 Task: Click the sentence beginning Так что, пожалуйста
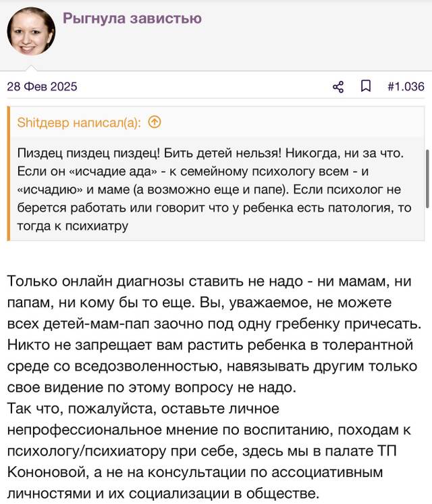point(209,451)
